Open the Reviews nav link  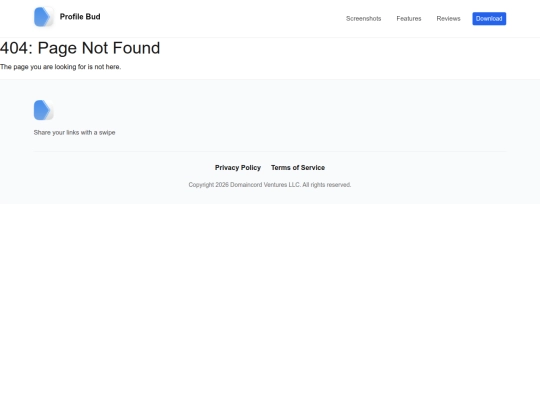point(448,19)
